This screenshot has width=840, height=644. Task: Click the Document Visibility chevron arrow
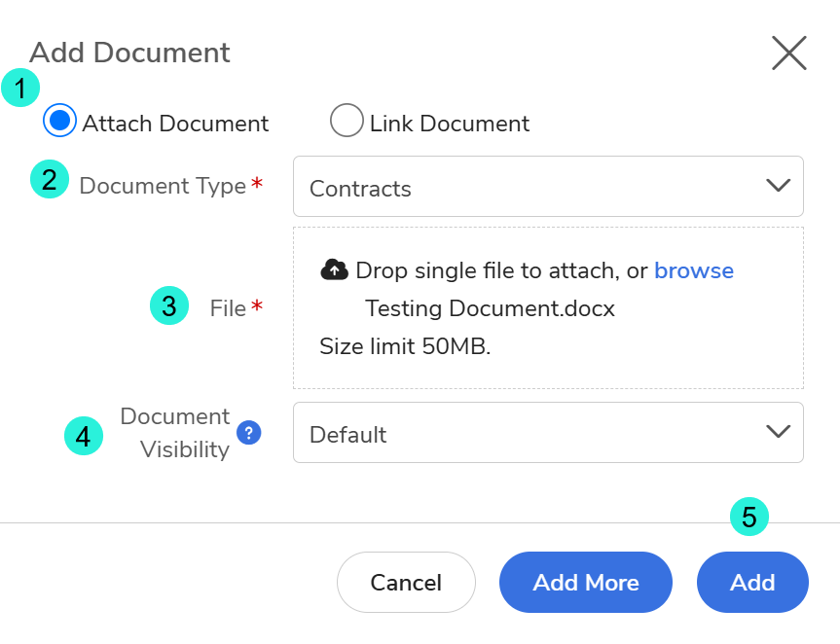pos(779,431)
